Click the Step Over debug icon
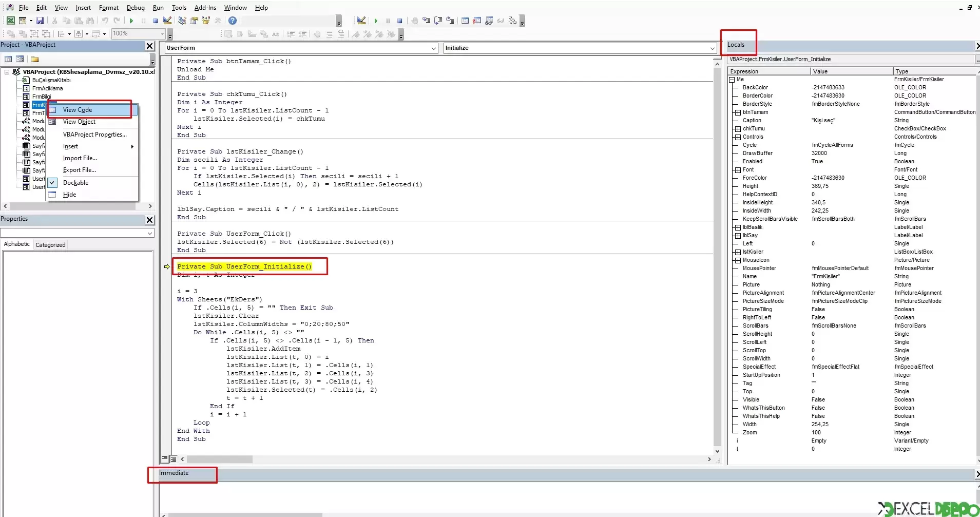 [438, 21]
